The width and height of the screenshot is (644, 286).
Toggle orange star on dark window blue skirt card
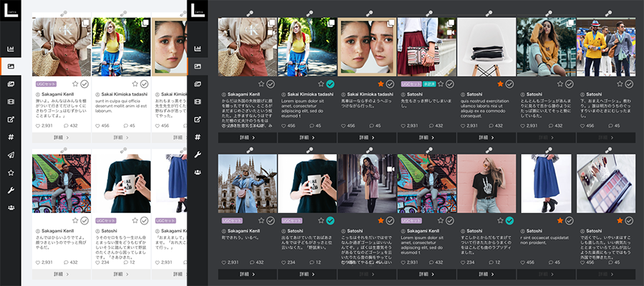coord(560,221)
